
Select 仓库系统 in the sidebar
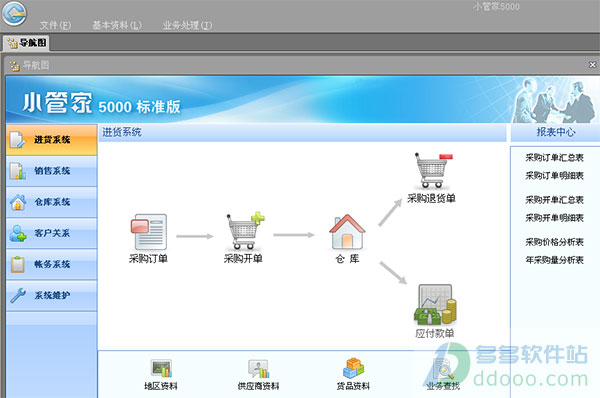pos(51,202)
